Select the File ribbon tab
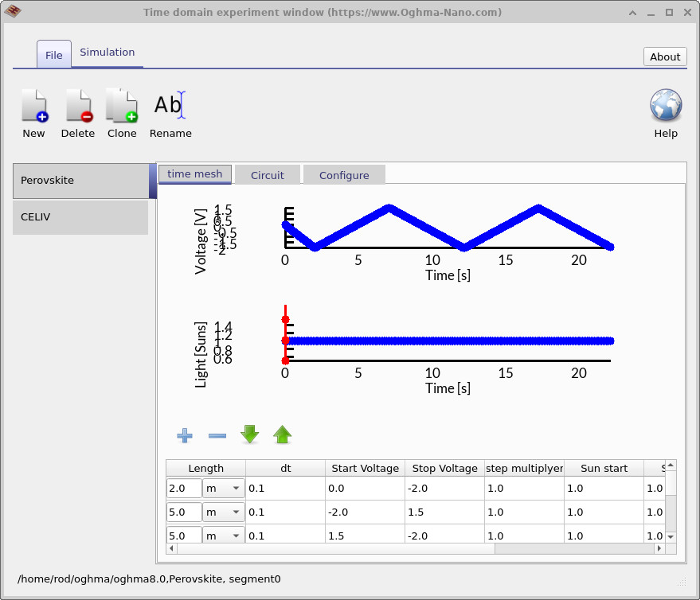700x600 pixels. pyautogui.click(x=53, y=55)
